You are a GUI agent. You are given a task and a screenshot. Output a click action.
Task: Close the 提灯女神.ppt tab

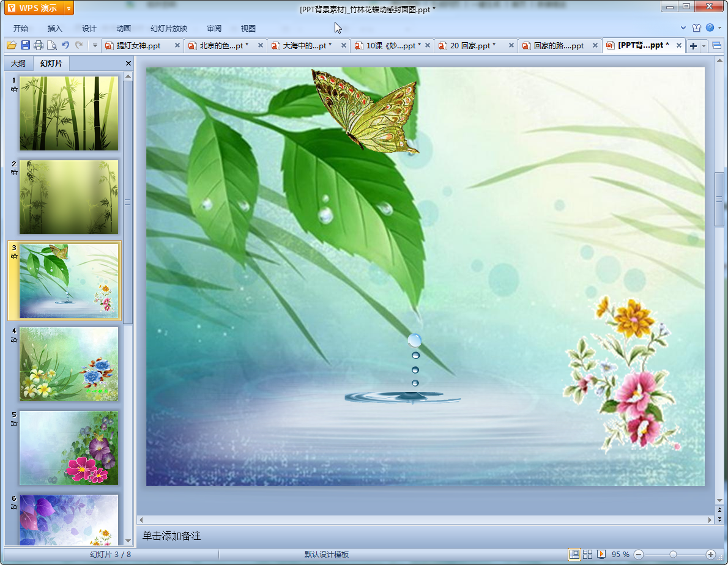(x=177, y=45)
